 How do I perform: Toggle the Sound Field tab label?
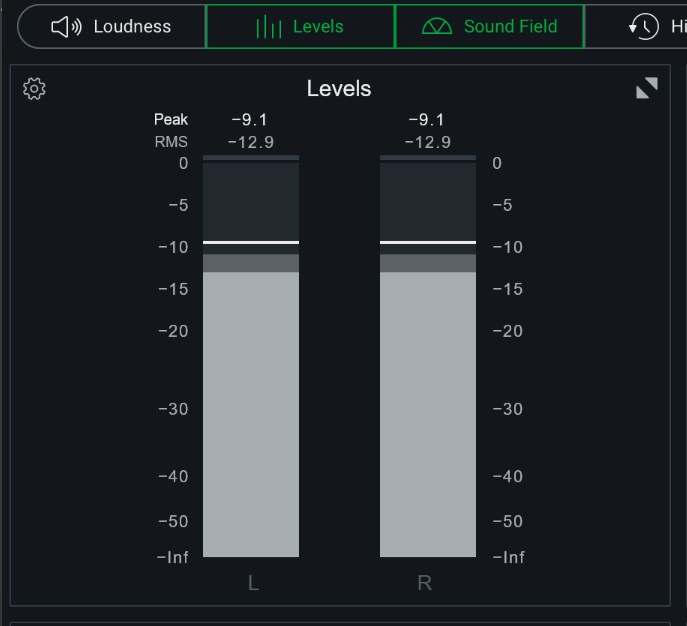pyautogui.click(x=510, y=27)
